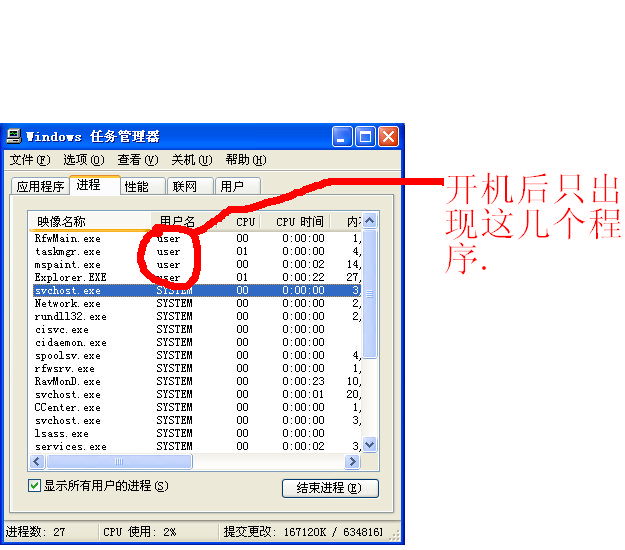Click the Task Manager title bar icon
625x550 pixels.
(x=14, y=136)
